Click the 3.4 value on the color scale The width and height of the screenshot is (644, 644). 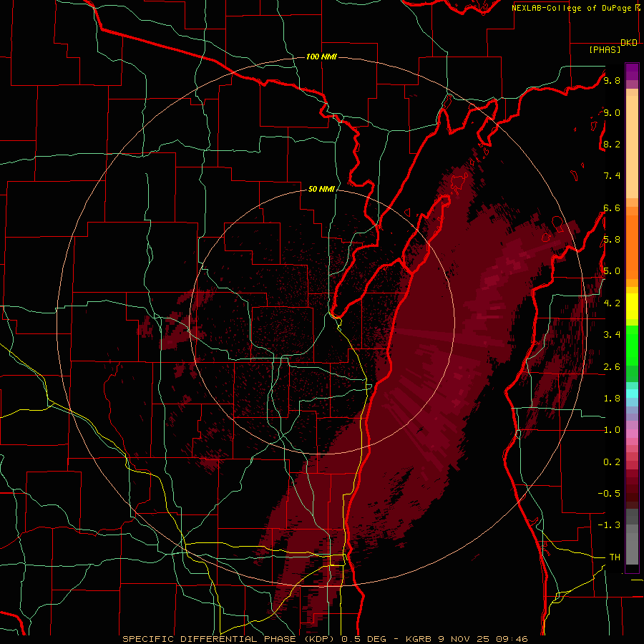coord(612,334)
